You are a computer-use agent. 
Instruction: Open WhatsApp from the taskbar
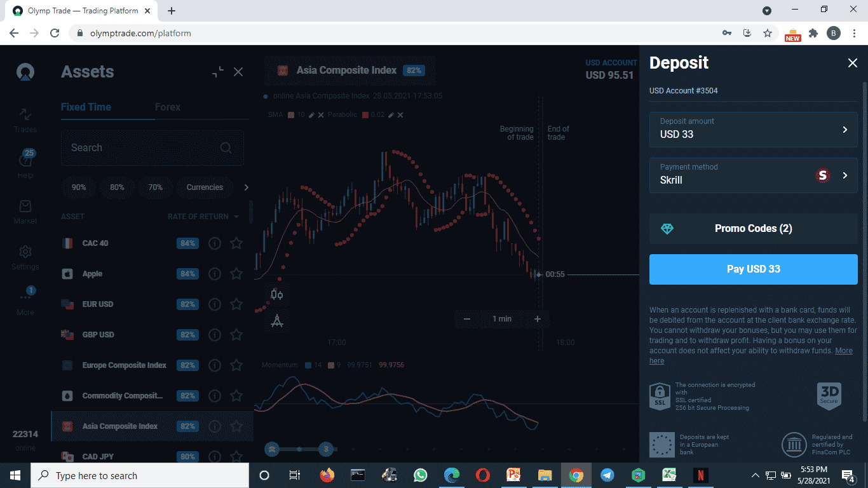421,475
